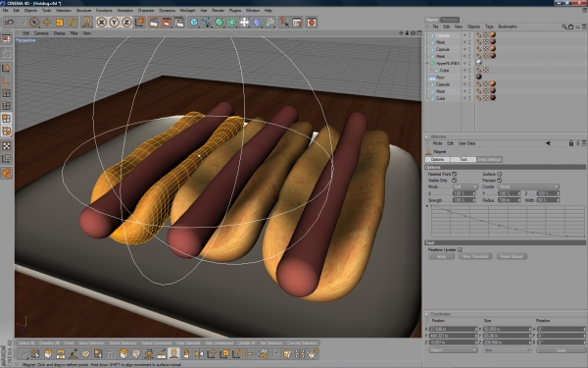Viewport: 588px width, 368px height.
Task: Click the Strength value field
Action: (x=465, y=200)
